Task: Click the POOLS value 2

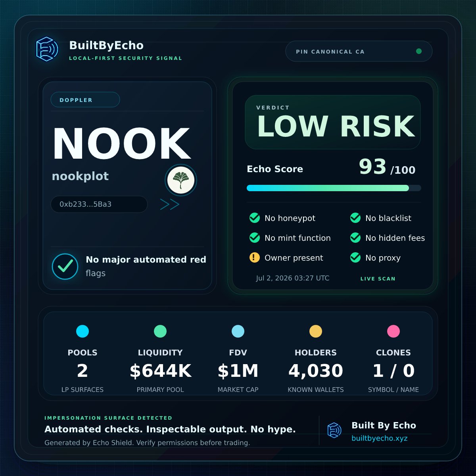Action: [83, 371]
